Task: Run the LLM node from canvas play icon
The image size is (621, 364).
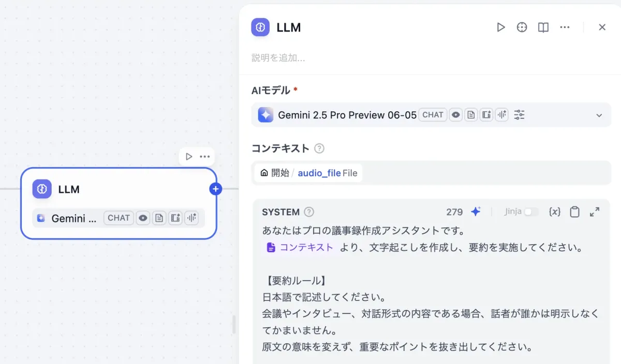Action: tap(189, 157)
